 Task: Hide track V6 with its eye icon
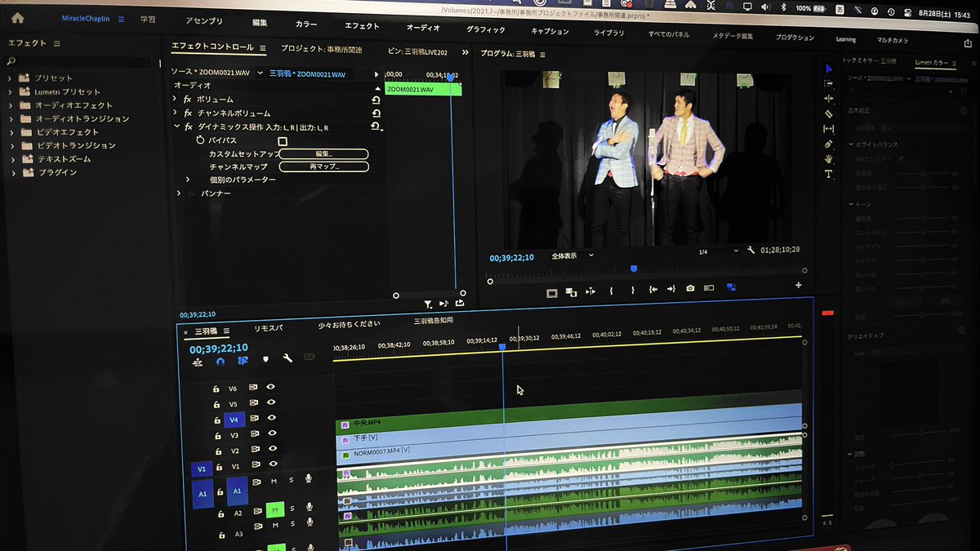tap(270, 388)
